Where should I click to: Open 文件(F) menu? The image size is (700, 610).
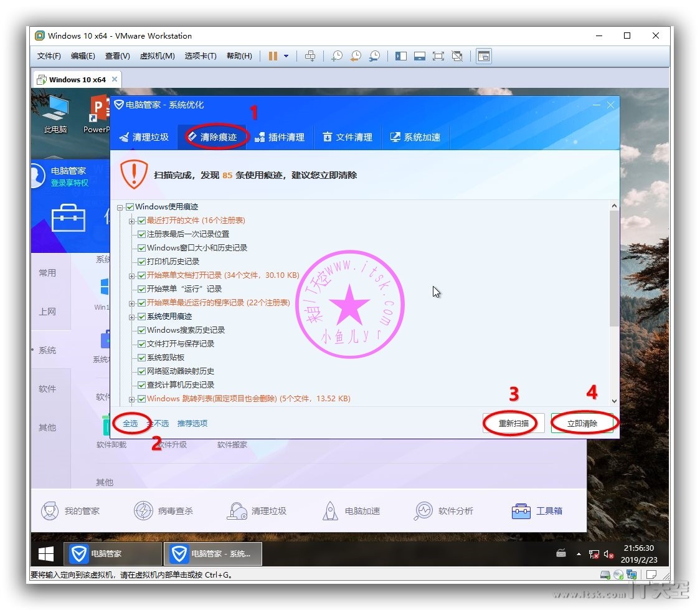pos(49,56)
